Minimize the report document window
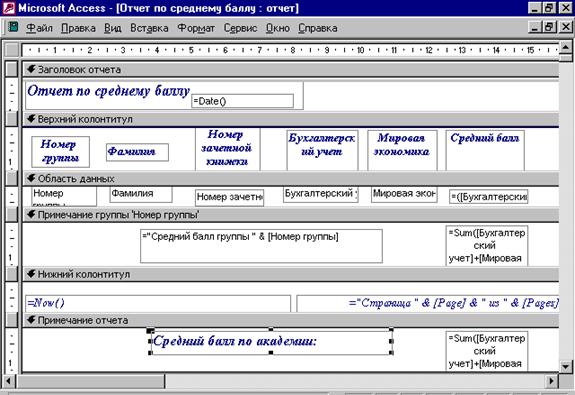 pos(535,27)
